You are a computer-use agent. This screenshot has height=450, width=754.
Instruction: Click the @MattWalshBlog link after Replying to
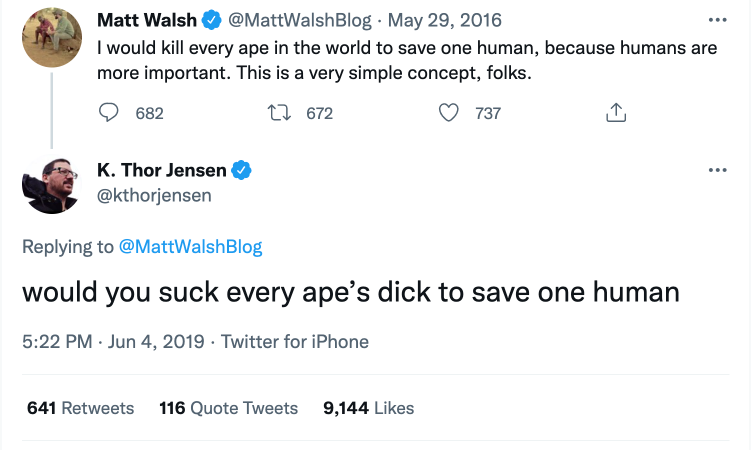[190, 247]
